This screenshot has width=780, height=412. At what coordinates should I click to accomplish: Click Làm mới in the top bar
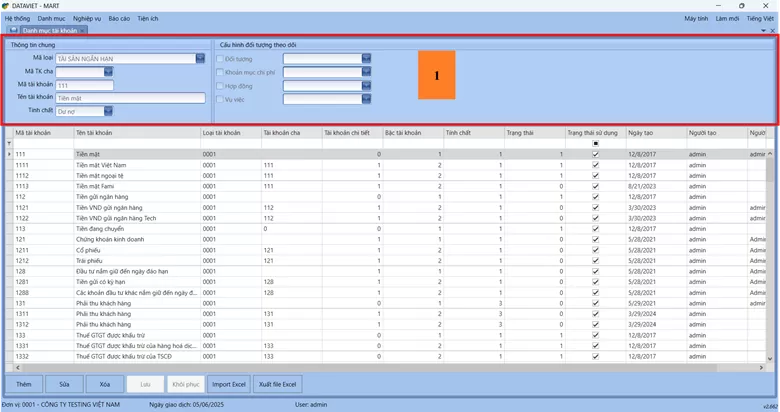(727, 18)
